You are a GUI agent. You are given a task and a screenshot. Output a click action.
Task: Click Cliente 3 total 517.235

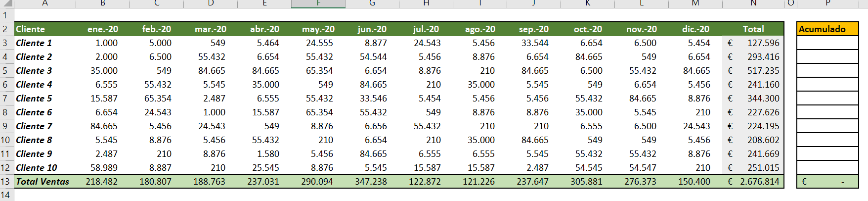[753, 70]
